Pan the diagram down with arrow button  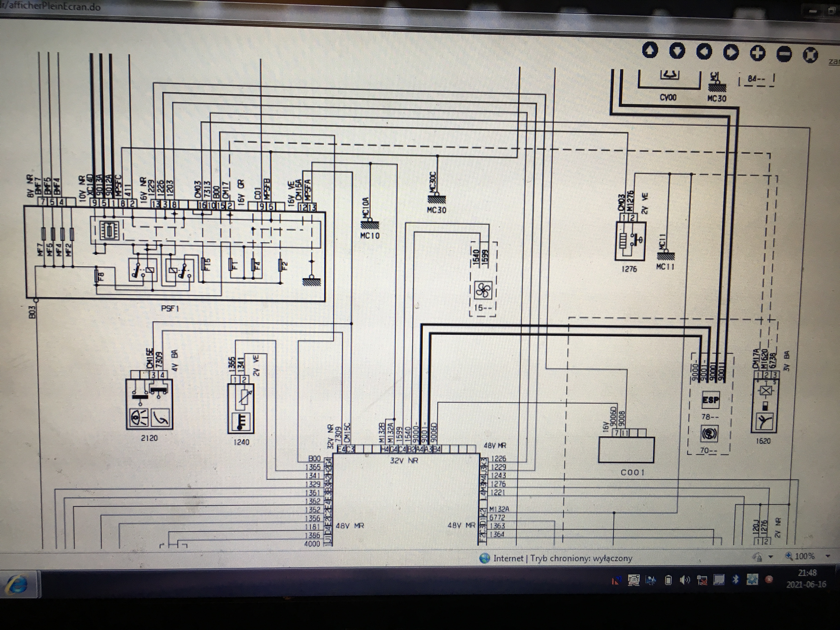[x=677, y=51]
